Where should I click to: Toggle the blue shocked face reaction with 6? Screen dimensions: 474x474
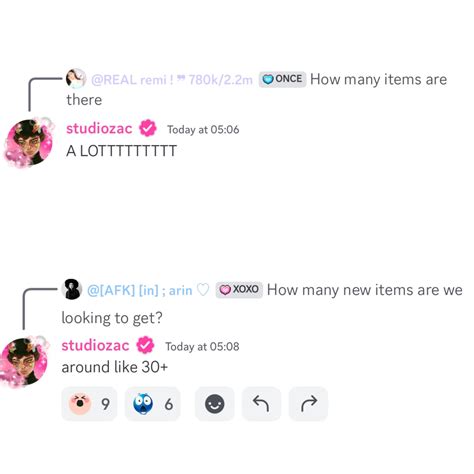[153, 404]
